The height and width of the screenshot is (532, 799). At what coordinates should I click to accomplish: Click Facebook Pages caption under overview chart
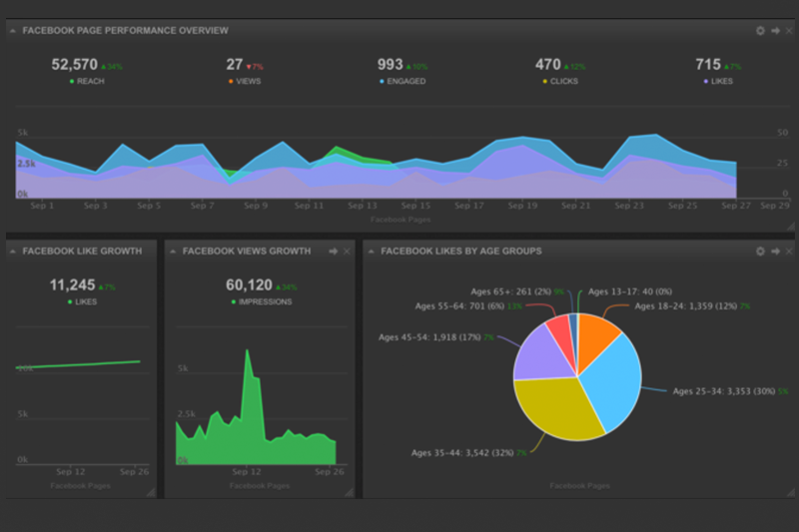pos(400,220)
